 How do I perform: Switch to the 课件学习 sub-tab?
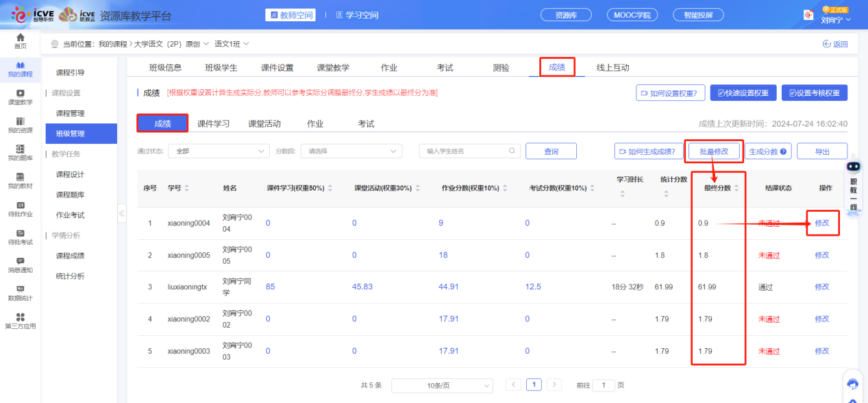coord(213,124)
